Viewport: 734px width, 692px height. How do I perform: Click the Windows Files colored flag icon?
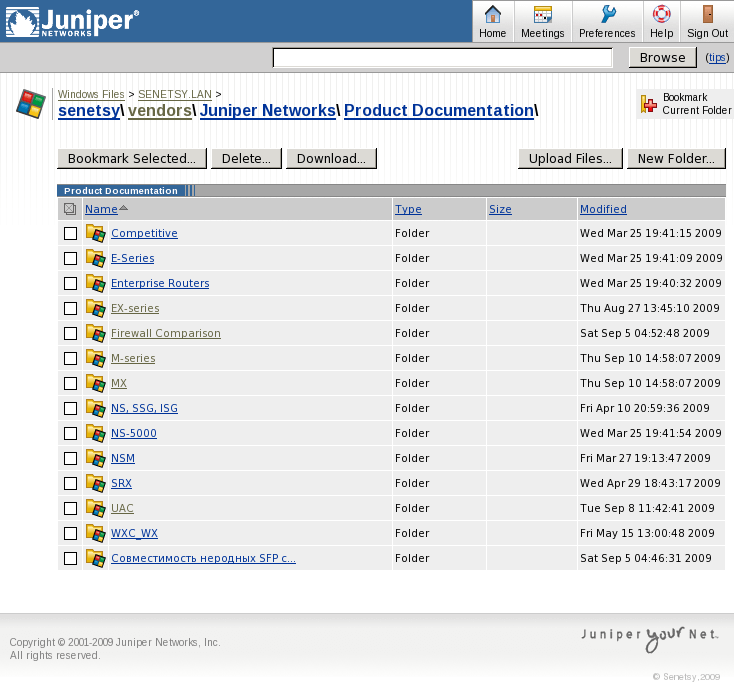(31, 104)
